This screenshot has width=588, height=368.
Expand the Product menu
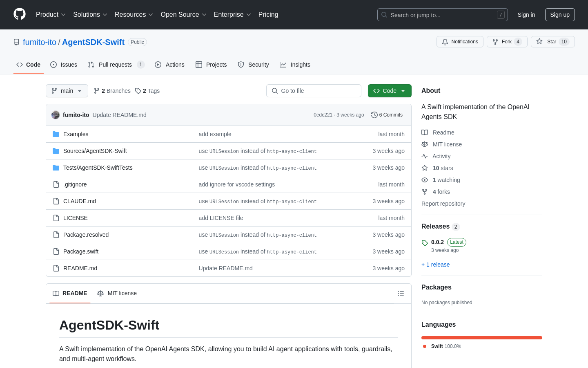tap(51, 15)
